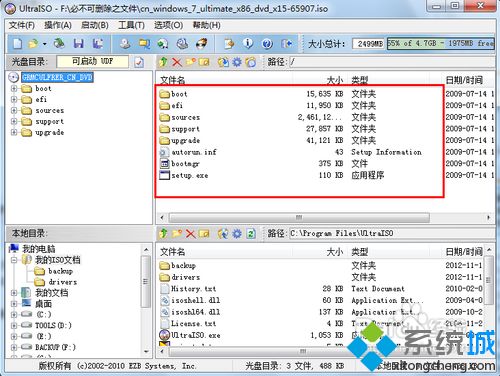Viewport: 500px width, 376px height.
Task: Click the local tree vertical scrollbar thumb
Action: [x=146, y=281]
